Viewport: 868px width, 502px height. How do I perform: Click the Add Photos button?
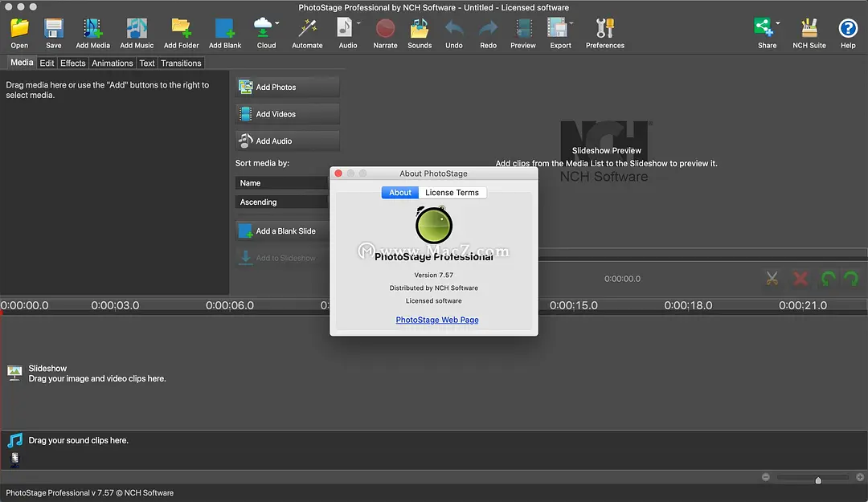pyautogui.click(x=287, y=87)
